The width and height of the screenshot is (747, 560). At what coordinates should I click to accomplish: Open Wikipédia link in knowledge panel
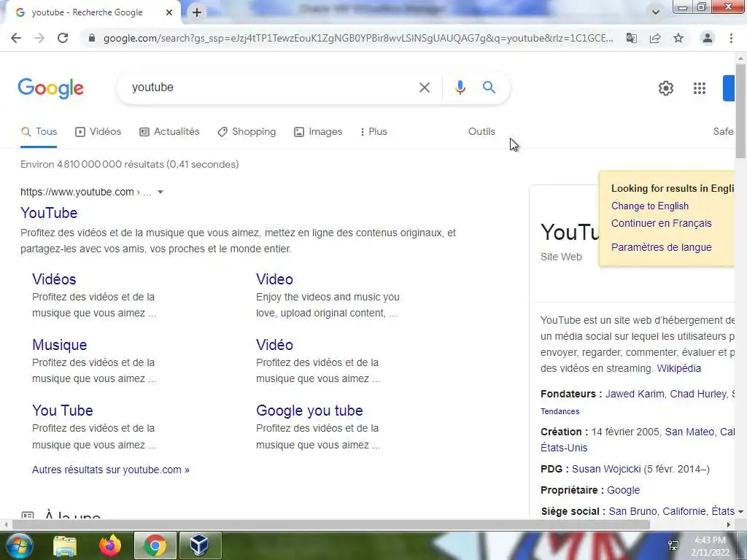click(x=679, y=368)
